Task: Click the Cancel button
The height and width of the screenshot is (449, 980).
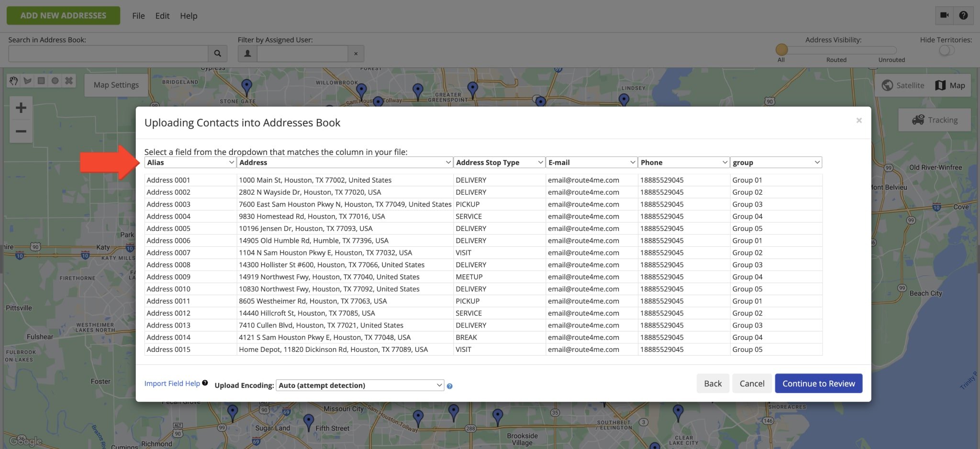Action: [x=752, y=383]
